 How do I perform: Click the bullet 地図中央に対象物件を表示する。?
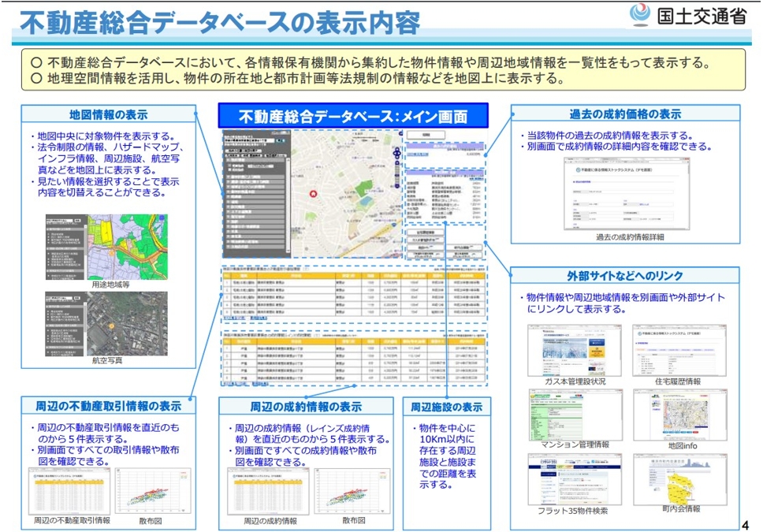tap(102, 136)
